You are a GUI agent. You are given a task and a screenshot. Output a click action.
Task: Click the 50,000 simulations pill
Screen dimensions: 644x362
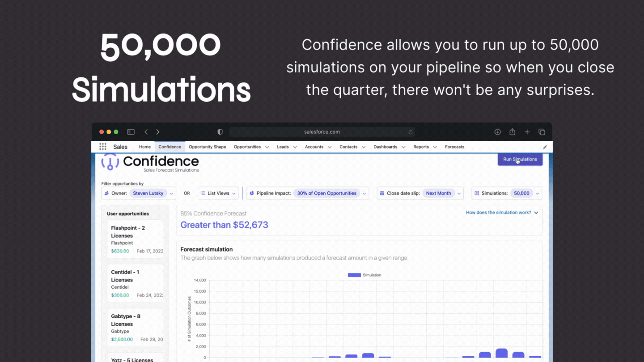point(521,193)
